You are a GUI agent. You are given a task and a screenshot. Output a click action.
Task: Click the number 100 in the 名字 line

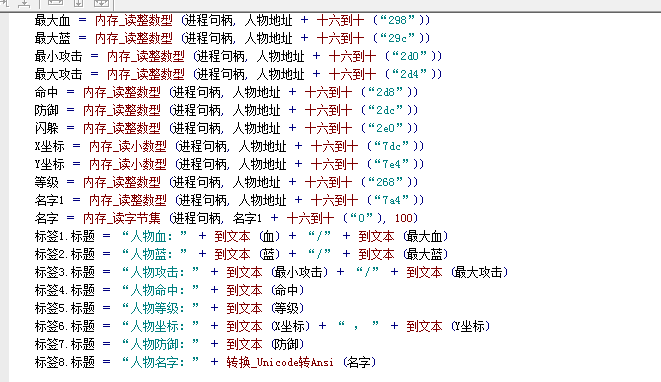[x=403, y=218]
